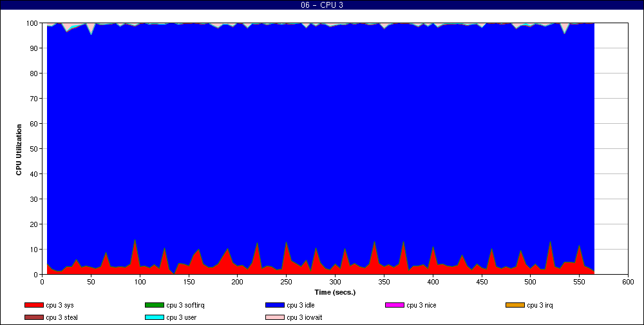Click the '06 - CPU 3' chart title
The image size is (644, 325).
point(322,5)
